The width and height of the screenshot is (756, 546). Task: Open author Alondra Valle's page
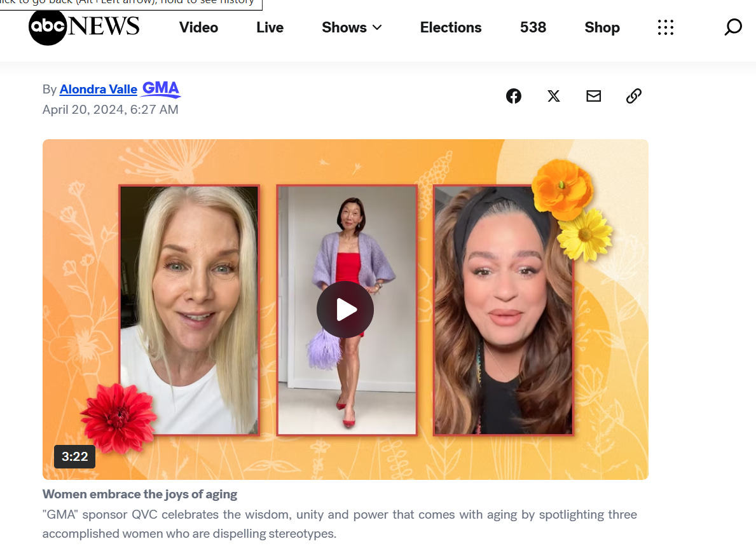(x=99, y=89)
